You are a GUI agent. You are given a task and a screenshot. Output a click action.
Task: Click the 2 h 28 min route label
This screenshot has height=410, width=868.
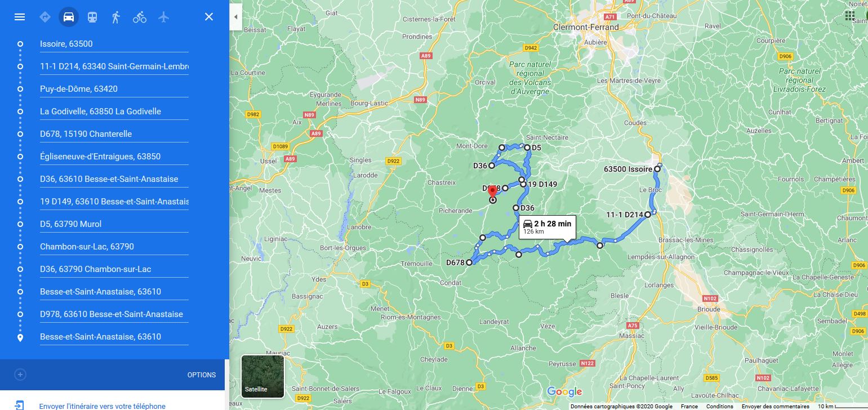(x=547, y=226)
